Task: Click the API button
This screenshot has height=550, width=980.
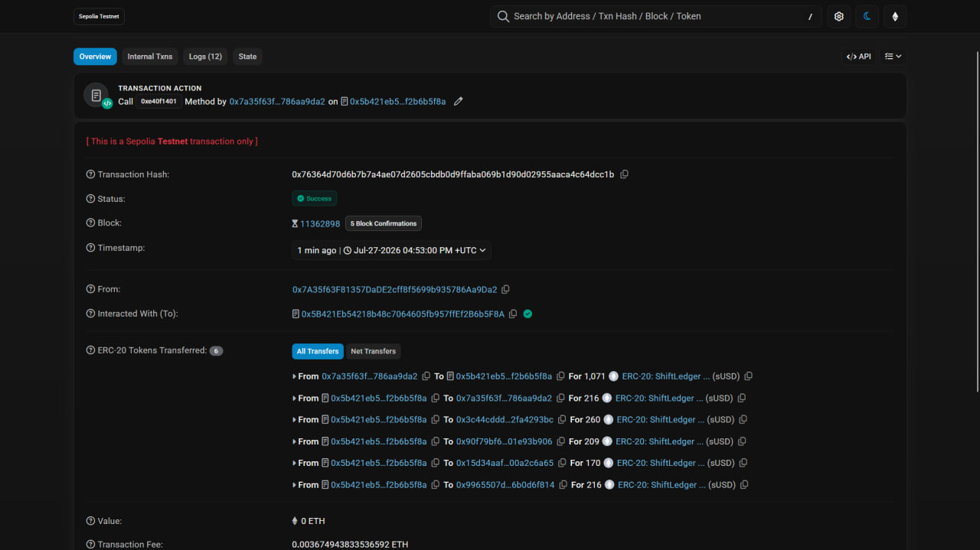Action: tap(859, 57)
